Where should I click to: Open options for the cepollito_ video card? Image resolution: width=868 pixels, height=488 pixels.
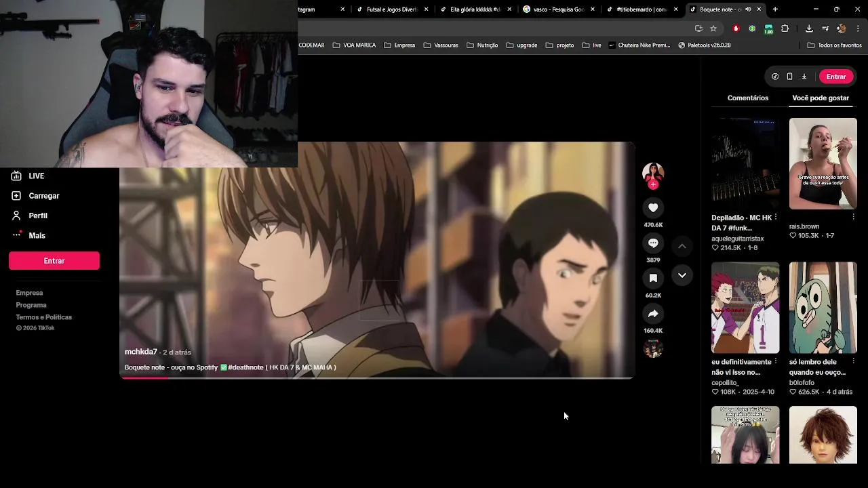click(x=776, y=362)
